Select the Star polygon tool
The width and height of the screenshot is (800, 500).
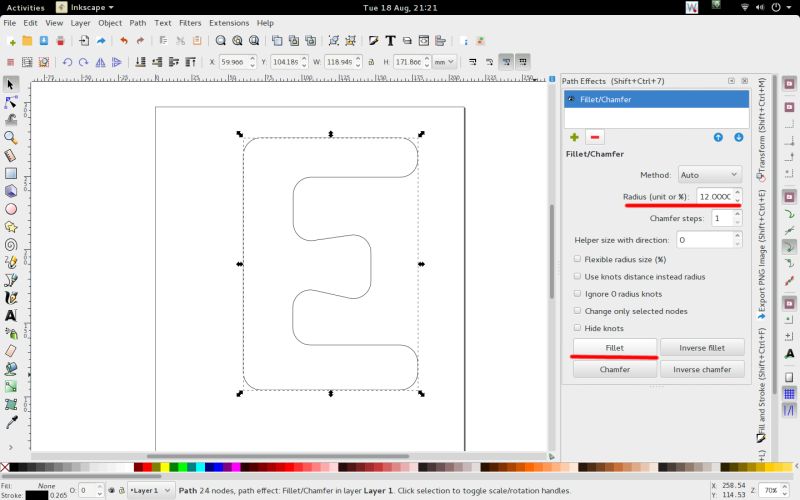coord(11,227)
